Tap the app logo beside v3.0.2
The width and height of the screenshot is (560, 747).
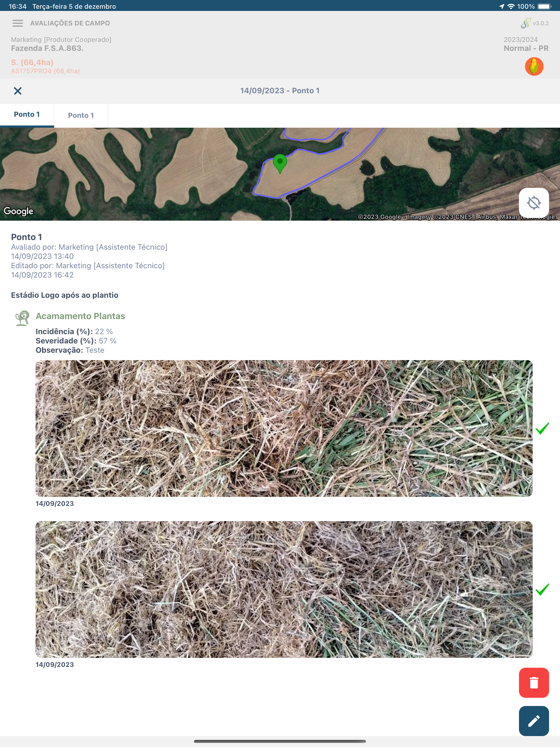(x=526, y=23)
